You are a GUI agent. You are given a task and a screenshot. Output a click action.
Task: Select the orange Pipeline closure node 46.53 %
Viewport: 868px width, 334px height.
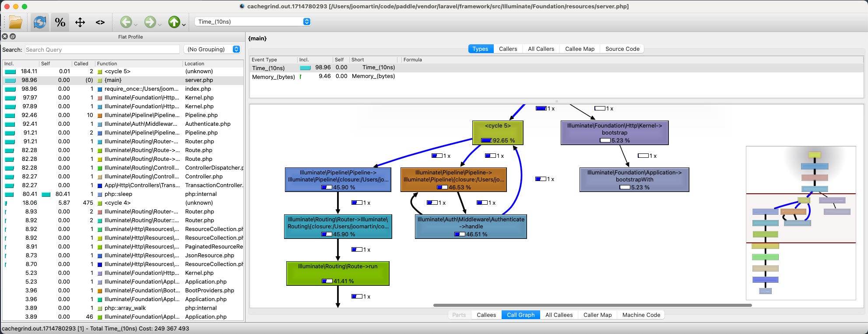pos(453,180)
